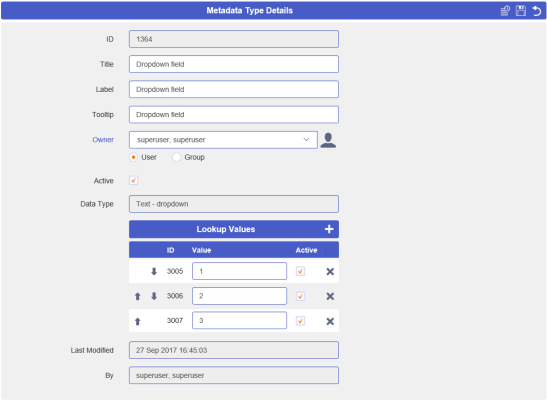Select the User radio button
Image resolution: width=547 pixels, height=400 pixels.
coord(133,157)
